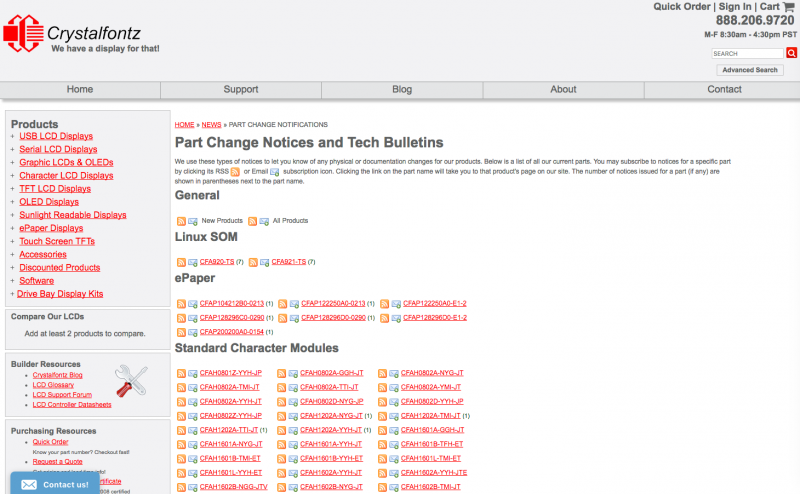Viewport: 800px width, 494px height.
Task: Click RSS icon beside CFA920-TS
Action: coord(181,262)
